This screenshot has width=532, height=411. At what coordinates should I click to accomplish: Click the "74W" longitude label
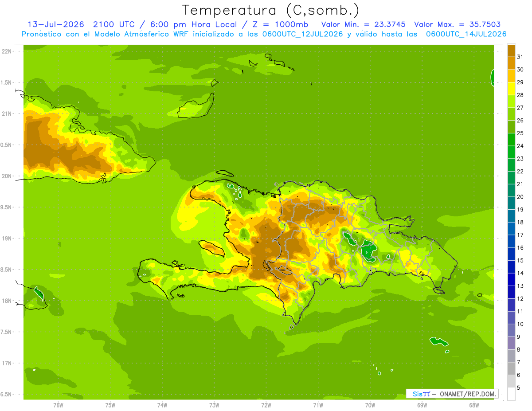(x=162, y=405)
